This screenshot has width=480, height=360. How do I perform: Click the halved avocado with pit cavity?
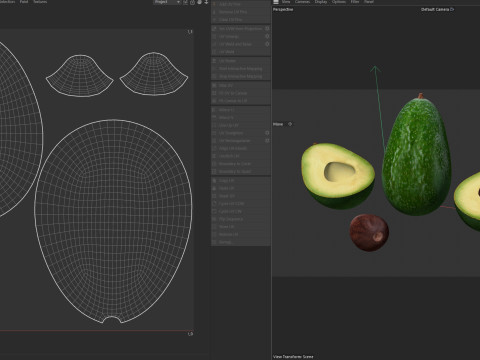pos(338,176)
